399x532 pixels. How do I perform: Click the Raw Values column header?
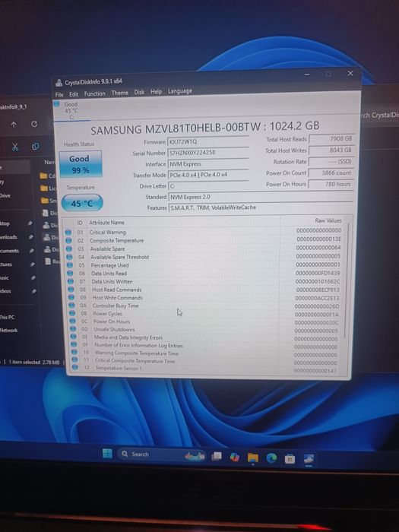point(328,220)
